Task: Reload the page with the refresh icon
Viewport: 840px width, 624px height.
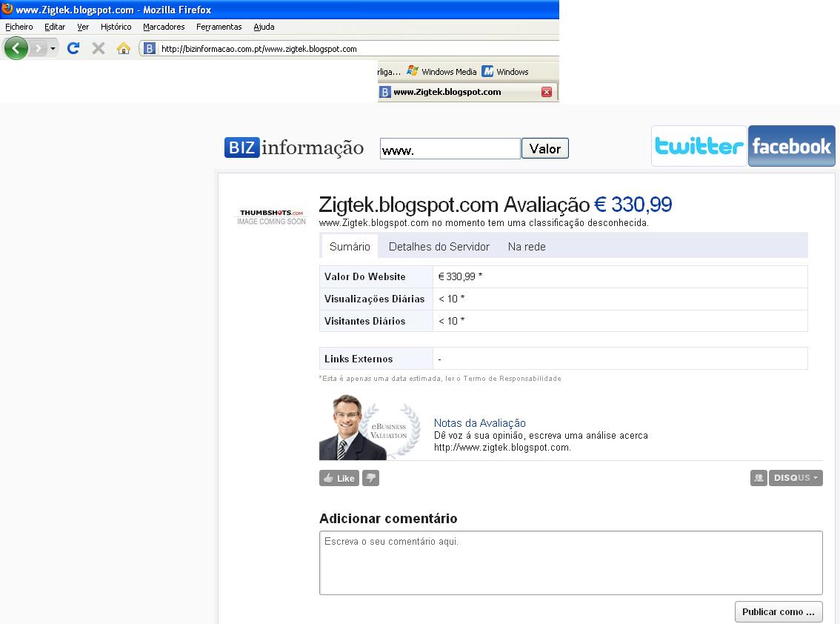Action: (73, 48)
